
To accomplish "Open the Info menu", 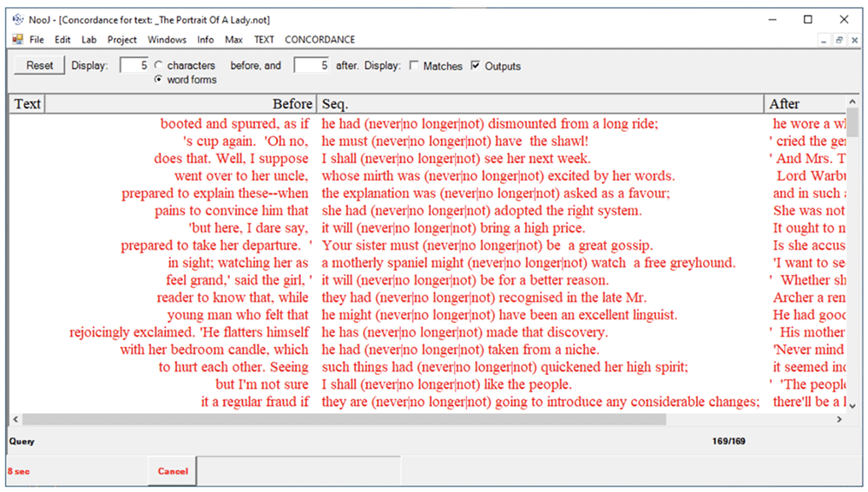I will coord(206,39).
